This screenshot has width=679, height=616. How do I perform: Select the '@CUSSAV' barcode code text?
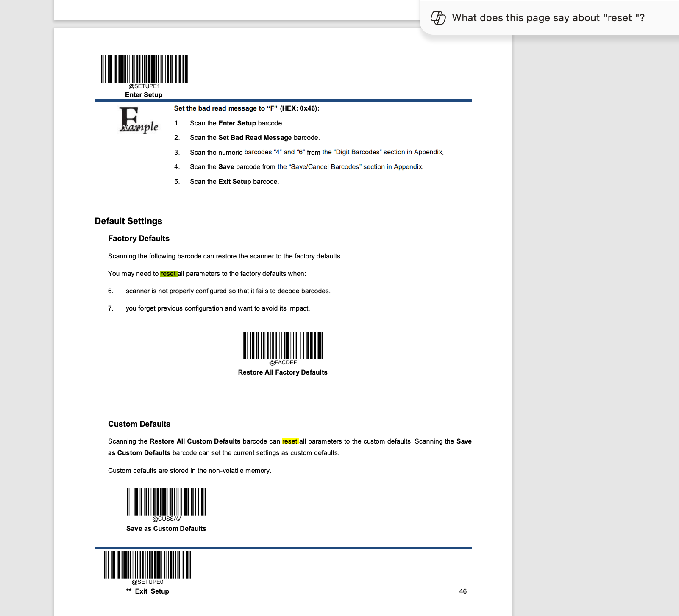pos(166,519)
